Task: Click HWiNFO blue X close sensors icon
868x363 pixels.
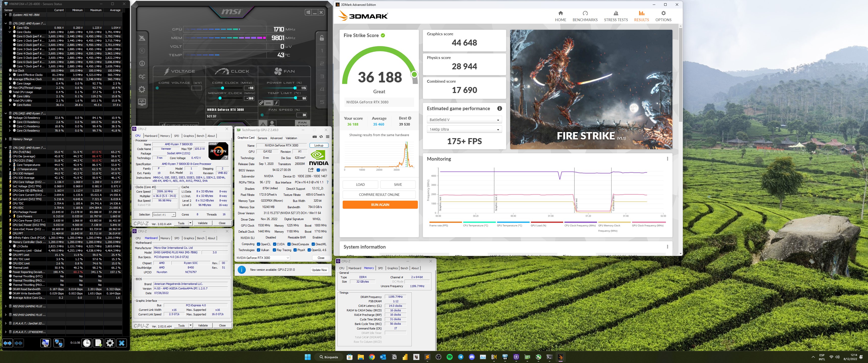Action: (122, 343)
